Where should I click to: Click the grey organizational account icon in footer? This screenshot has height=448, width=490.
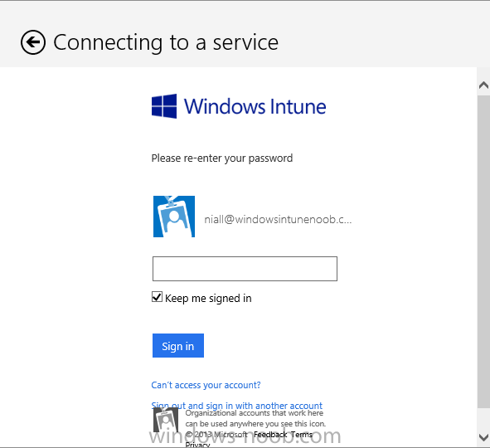click(166, 420)
